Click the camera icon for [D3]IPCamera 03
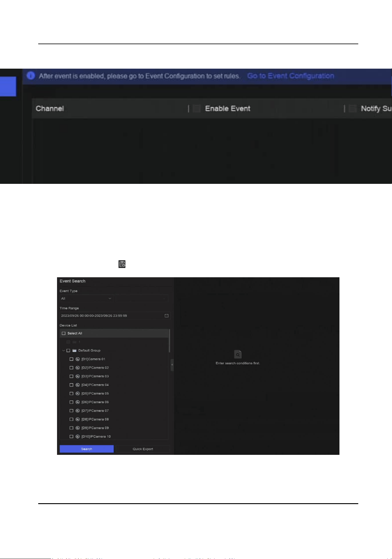This screenshot has height=559, width=392. tap(78, 376)
